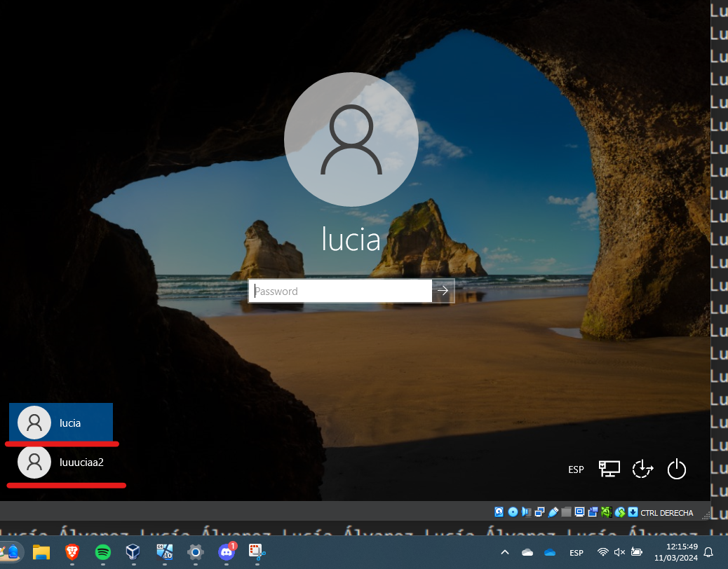Open VirtualBox Manager from the taskbar
This screenshot has height=569, width=728.
coord(133,553)
